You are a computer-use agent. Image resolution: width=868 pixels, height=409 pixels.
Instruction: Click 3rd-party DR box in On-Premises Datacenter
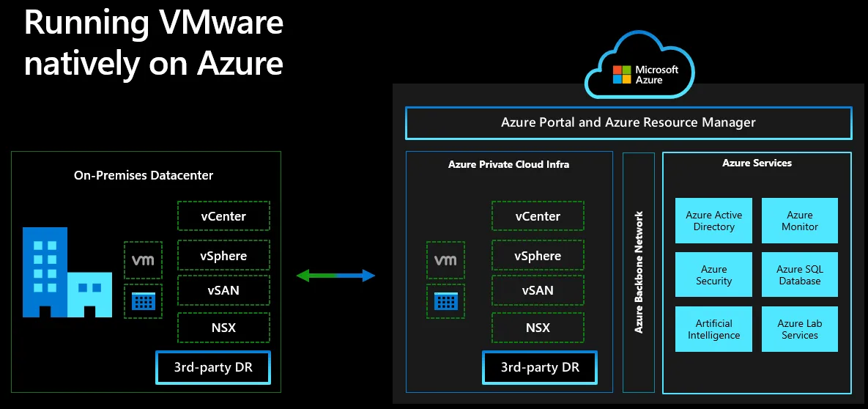(213, 367)
